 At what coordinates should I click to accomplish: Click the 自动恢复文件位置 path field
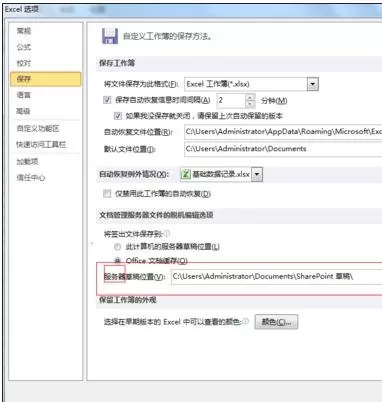tap(283, 131)
